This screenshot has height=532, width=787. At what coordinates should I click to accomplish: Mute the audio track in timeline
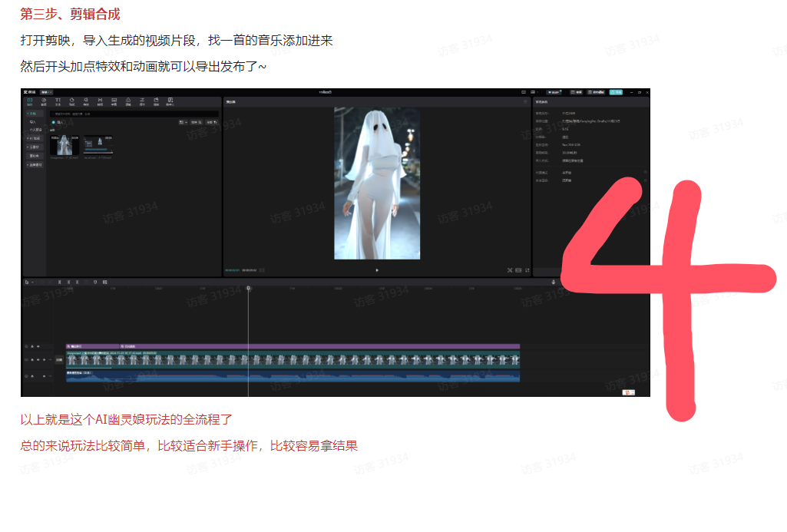point(44,376)
